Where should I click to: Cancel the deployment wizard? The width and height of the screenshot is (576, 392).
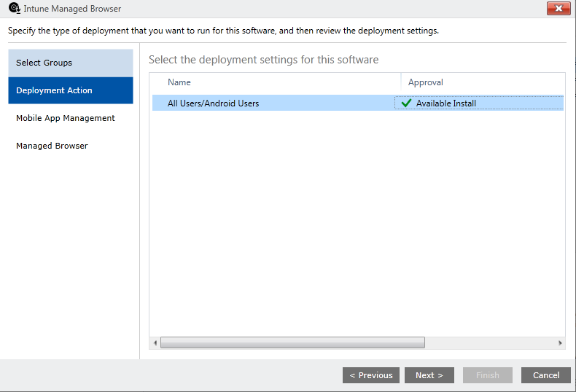pos(546,375)
